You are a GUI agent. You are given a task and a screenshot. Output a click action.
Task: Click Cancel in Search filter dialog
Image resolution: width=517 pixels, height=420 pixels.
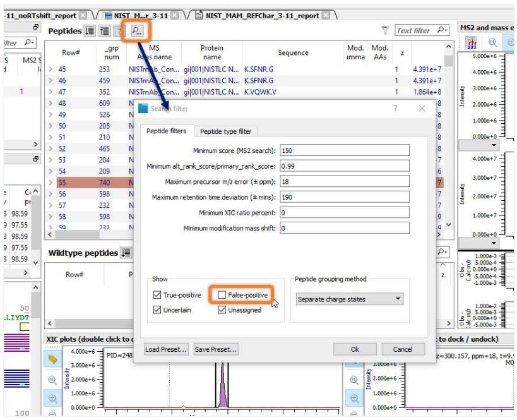[x=403, y=349]
